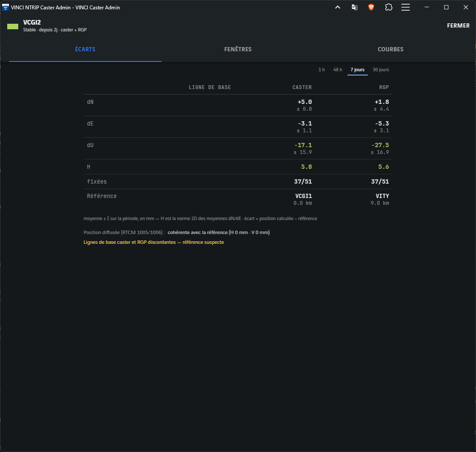Select the 30 jours period

point(381,70)
